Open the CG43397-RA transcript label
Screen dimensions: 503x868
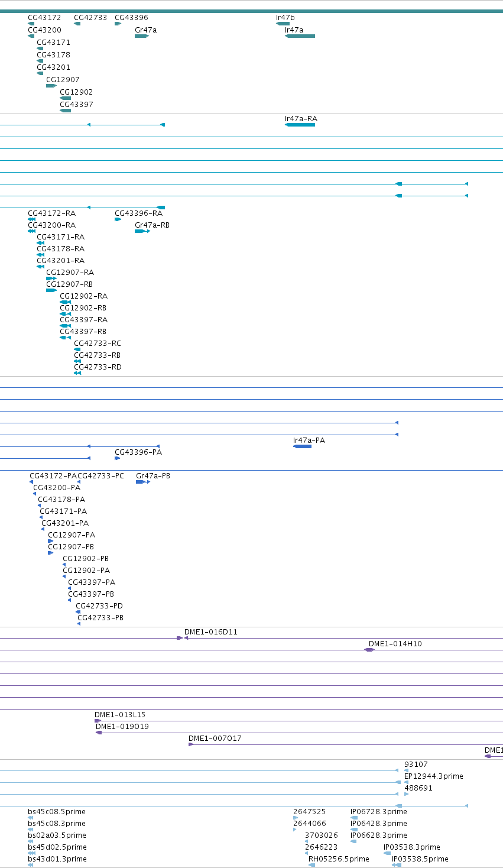click(83, 320)
